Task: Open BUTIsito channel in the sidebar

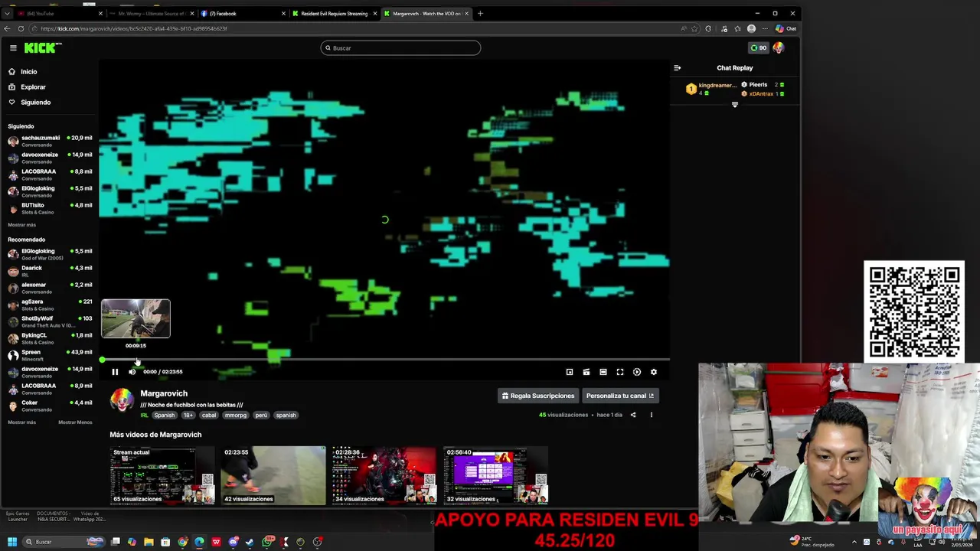Action: (x=50, y=208)
